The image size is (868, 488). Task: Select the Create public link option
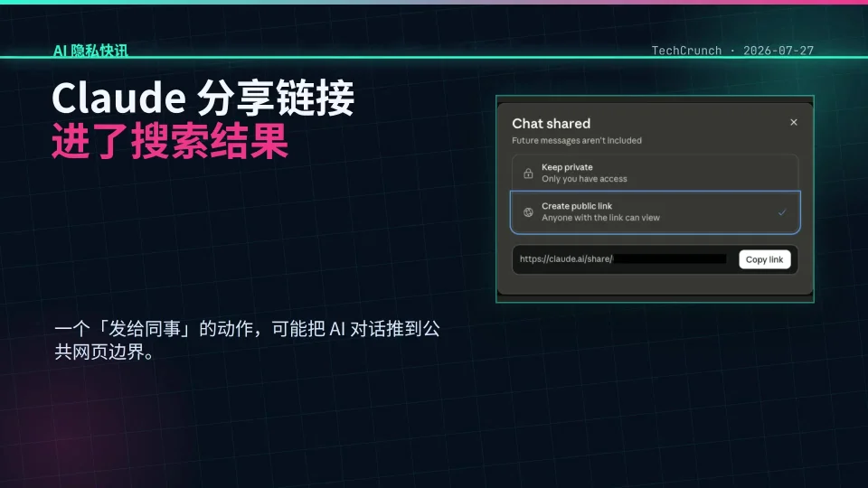(x=655, y=211)
